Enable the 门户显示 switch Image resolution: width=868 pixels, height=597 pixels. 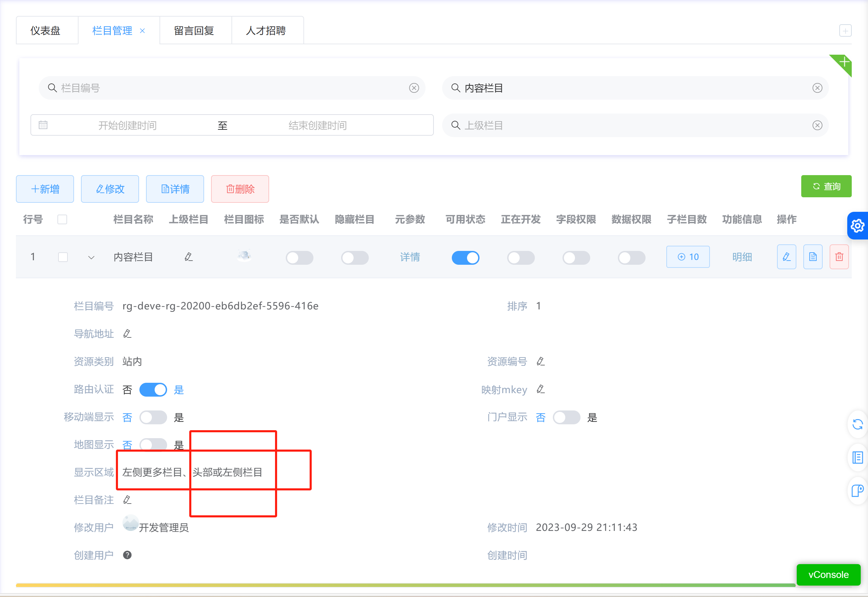(566, 417)
